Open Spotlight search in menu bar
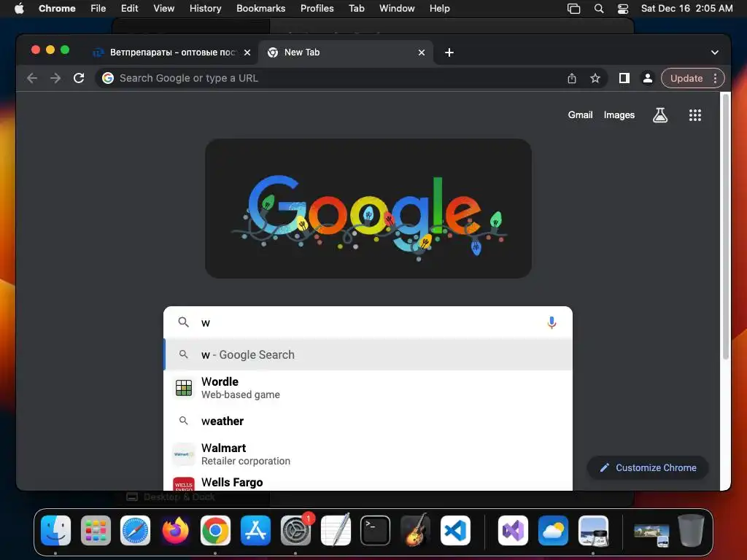 599,9
